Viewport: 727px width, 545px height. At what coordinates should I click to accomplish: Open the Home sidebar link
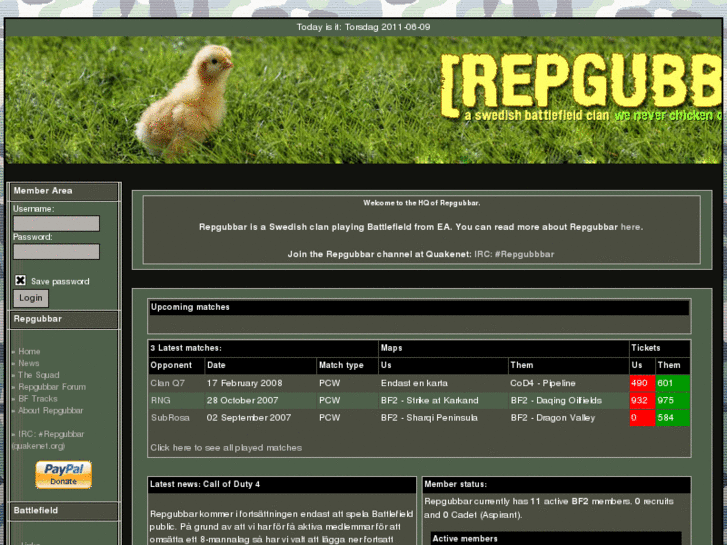pyautogui.click(x=29, y=352)
